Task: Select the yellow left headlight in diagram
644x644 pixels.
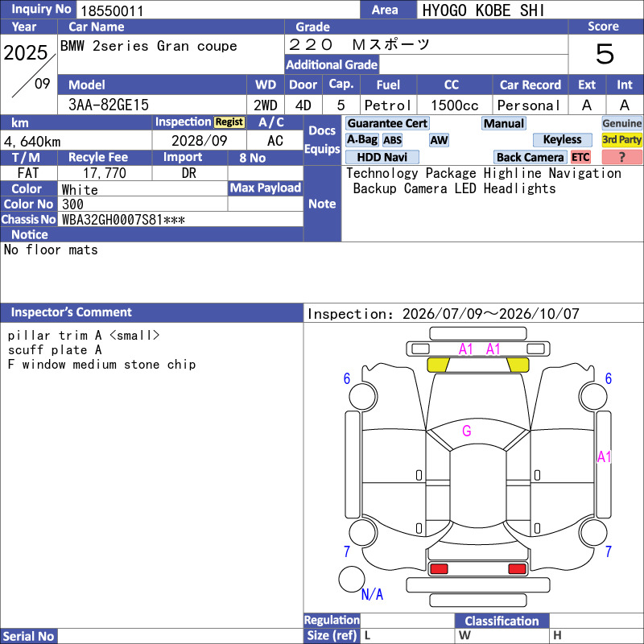Action: (x=438, y=365)
